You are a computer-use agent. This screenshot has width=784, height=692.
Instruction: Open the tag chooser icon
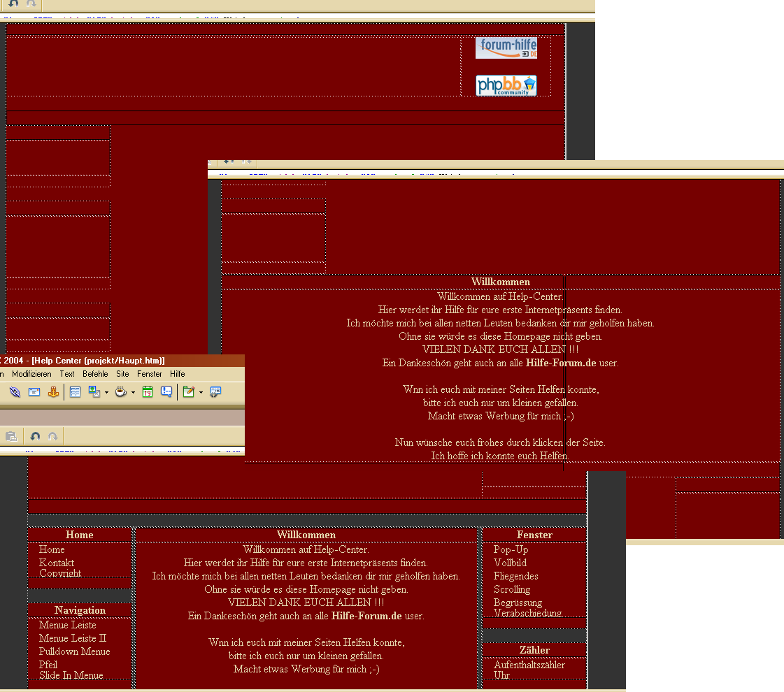click(215, 392)
